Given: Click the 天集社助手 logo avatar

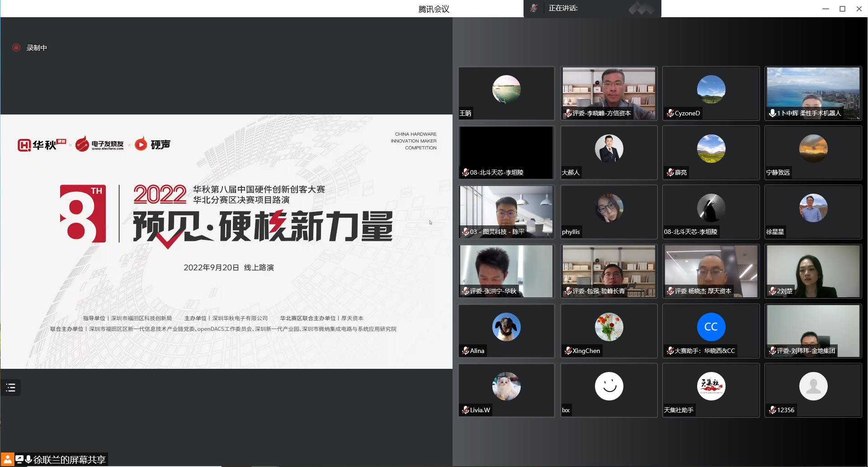Looking at the screenshot, I should point(711,386).
